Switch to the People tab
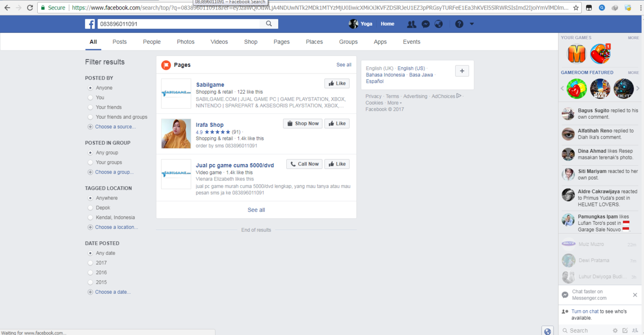The image size is (644, 335). pyautogui.click(x=152, y=42)
